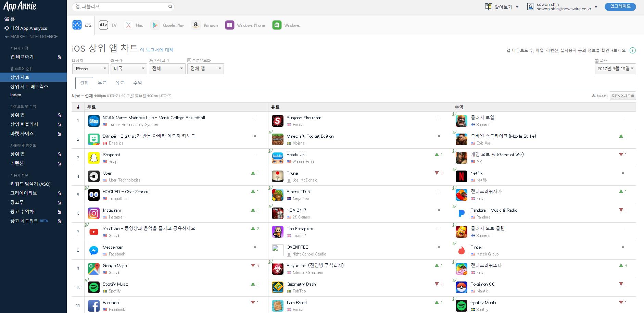Open the 미국 country dropdown
Image resolution: width=644 pixels, height=313 pixels.
pyautogui.click(x=129, y=69)
